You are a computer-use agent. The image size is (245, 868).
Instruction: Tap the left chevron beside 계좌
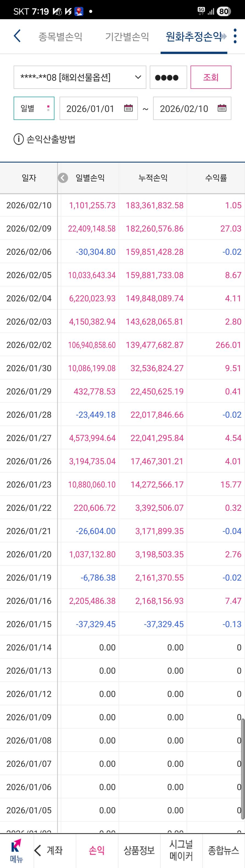(x=38, y=850)
